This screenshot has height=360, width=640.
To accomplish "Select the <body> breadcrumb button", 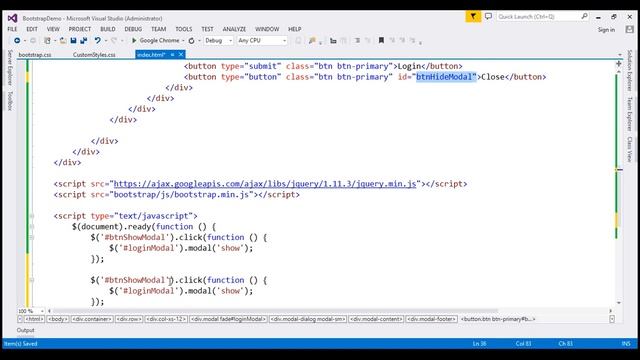I will click(57, 319).
